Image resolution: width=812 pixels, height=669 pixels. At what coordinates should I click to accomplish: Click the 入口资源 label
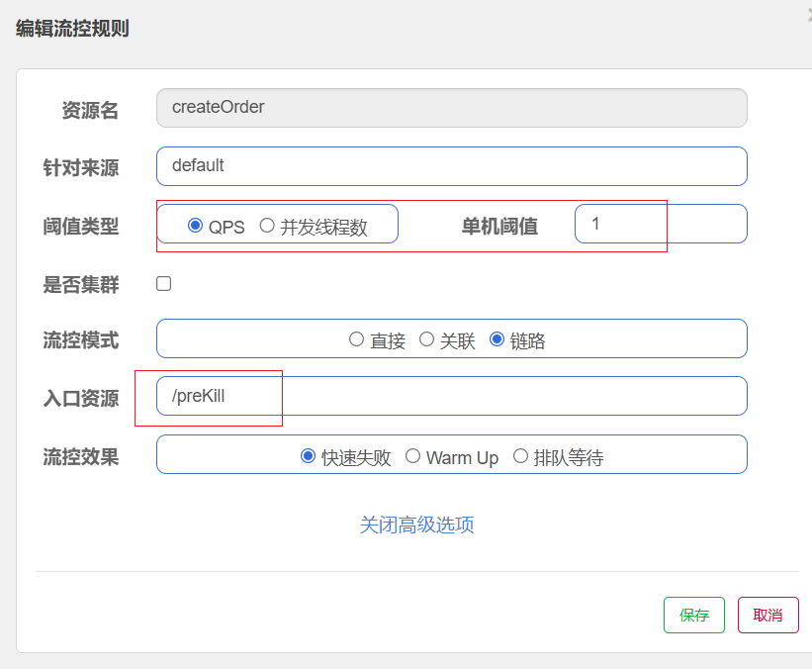click(x=81, y=399)
